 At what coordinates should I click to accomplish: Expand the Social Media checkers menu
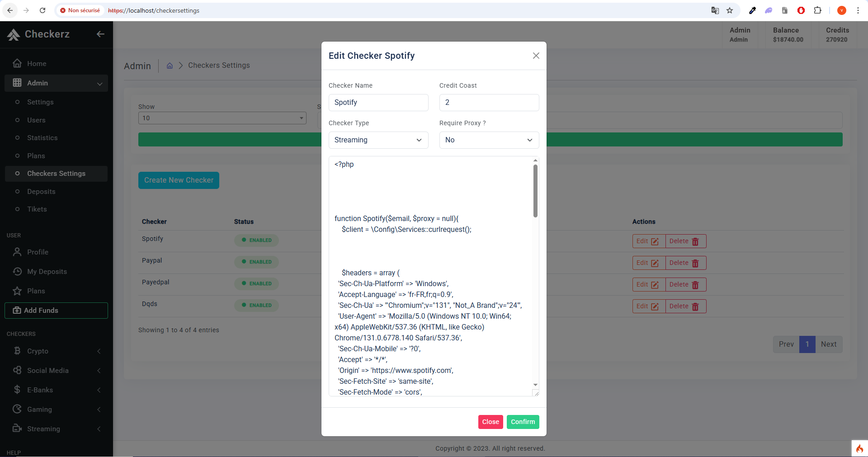[56, 371]
